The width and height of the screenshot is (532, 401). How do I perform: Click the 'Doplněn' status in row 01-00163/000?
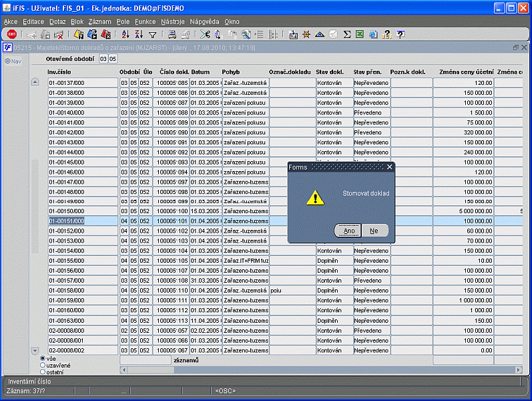(334, 320)
